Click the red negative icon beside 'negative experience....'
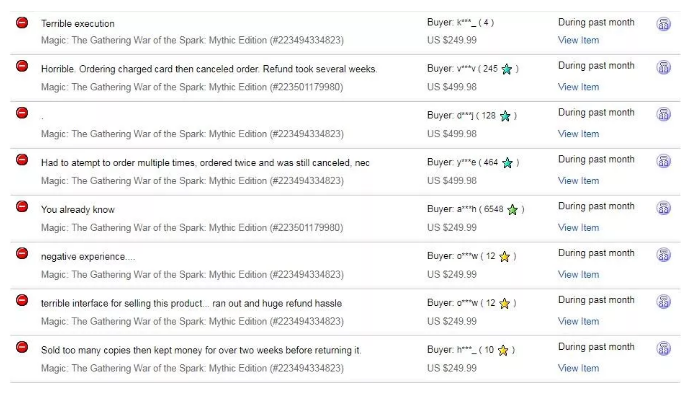The height and width of the screenshot is (397, 691). (x=22, y=253)
